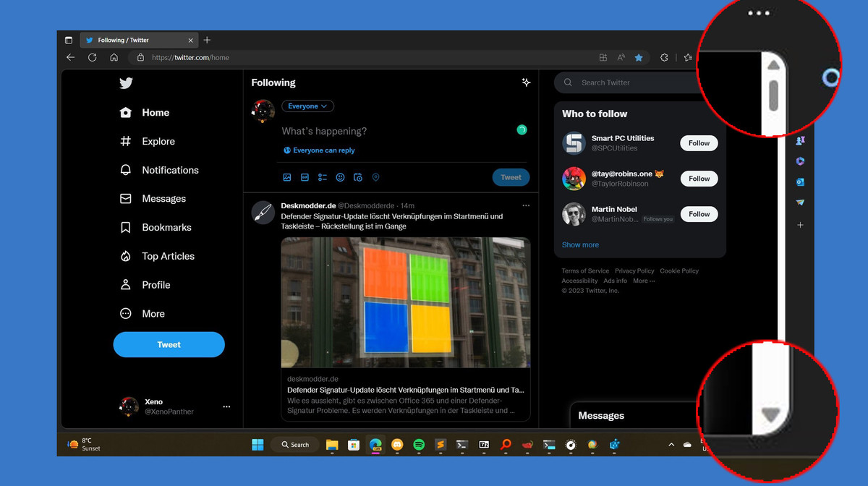Change the Everyone can reply setting

coord(319,150)
